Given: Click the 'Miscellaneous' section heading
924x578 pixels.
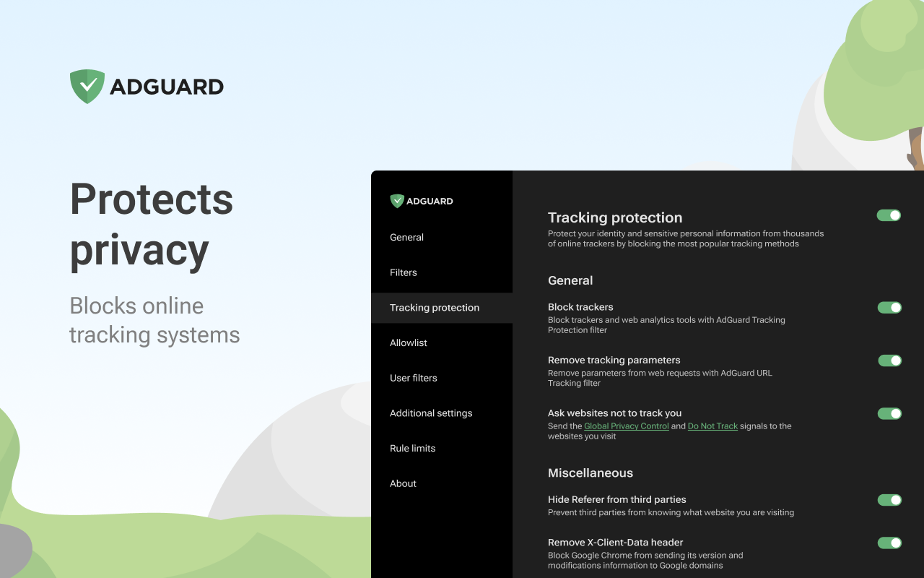Looking at the screenshot, I should (590, 473).
